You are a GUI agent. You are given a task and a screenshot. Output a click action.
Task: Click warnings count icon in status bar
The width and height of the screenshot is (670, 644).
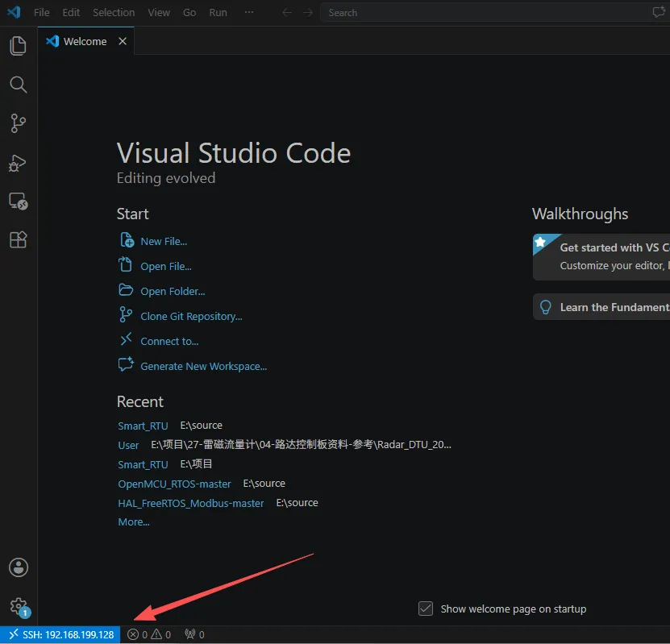point(156,634)
